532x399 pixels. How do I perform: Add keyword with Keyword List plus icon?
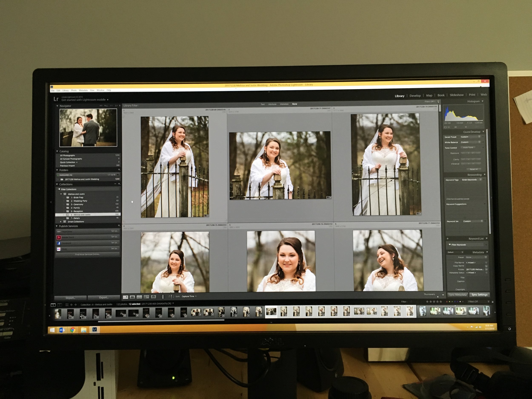click(448, 239)
